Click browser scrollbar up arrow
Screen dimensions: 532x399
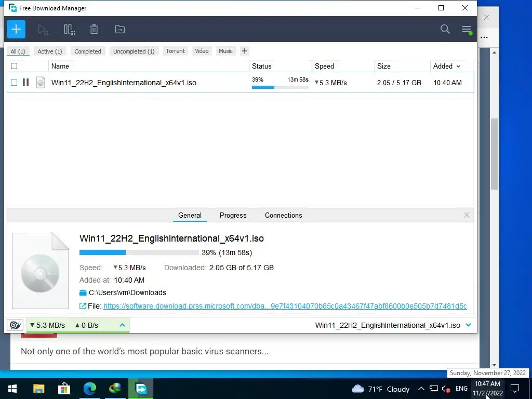[x=495, y=52]
